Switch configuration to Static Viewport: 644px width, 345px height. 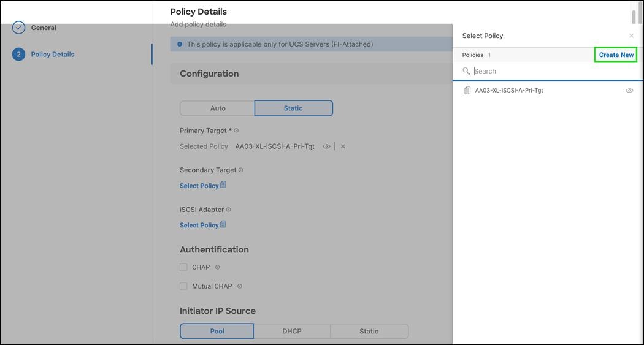click(x=293, y=108)
